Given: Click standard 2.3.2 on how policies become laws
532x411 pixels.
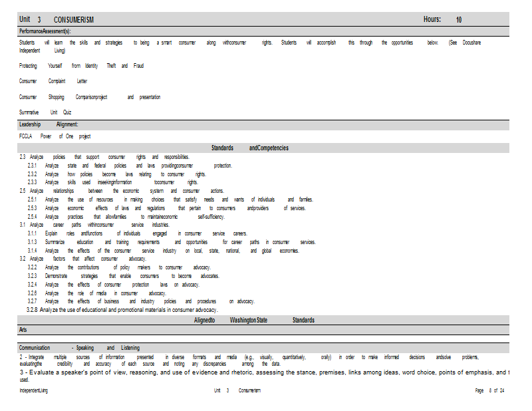Looking at the screenshot, I should pyautogui.click(x=117, y=174).
